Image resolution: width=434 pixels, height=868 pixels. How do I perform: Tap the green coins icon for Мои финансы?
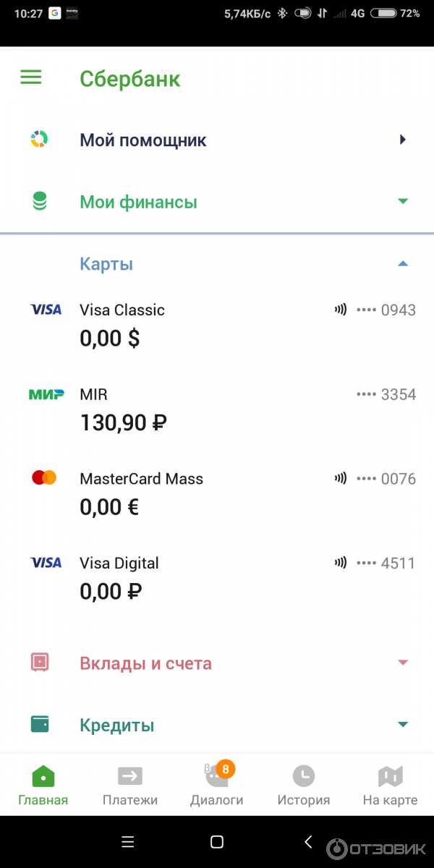click(x=40, y=202)
